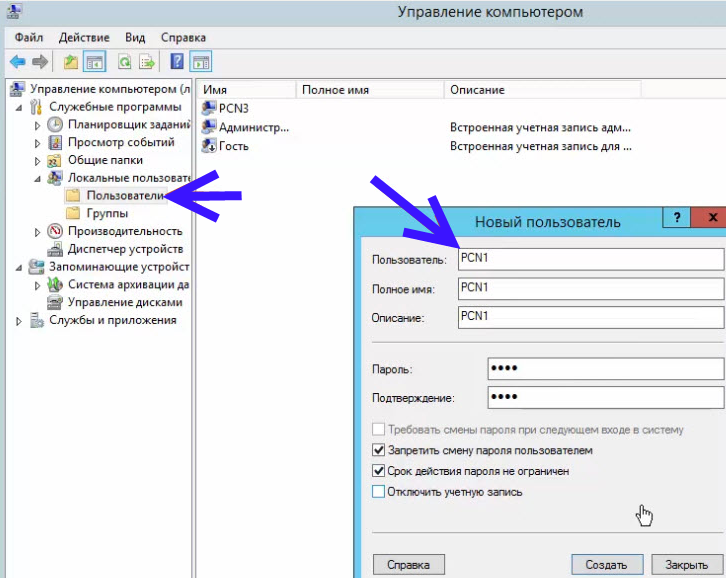This screenshot has height=578, width=728.
Task: Click the title bar application icon
Action: 13,11
